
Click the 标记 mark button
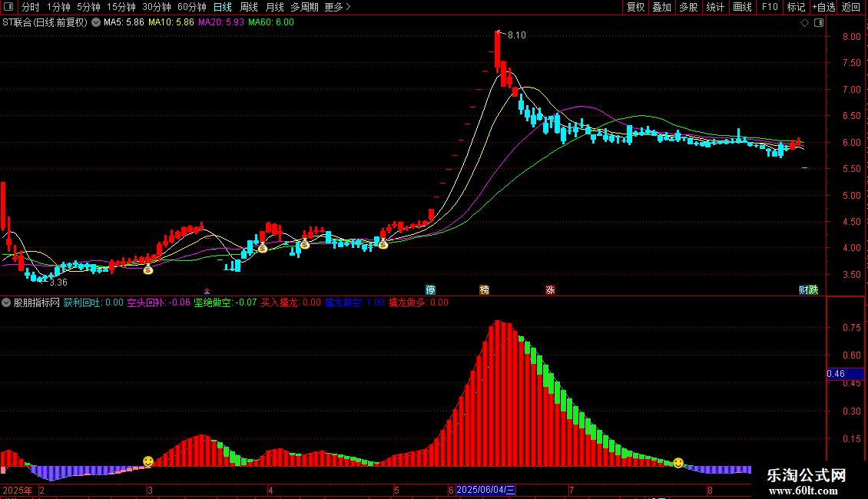click(x=796, y=7)
